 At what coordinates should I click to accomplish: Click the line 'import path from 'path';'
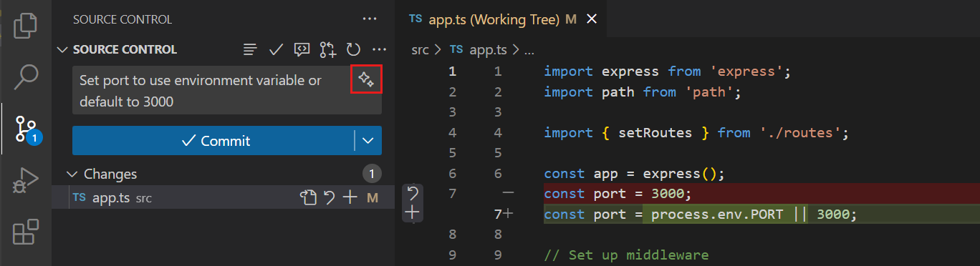pyautogui.click(x=642, y=92)
